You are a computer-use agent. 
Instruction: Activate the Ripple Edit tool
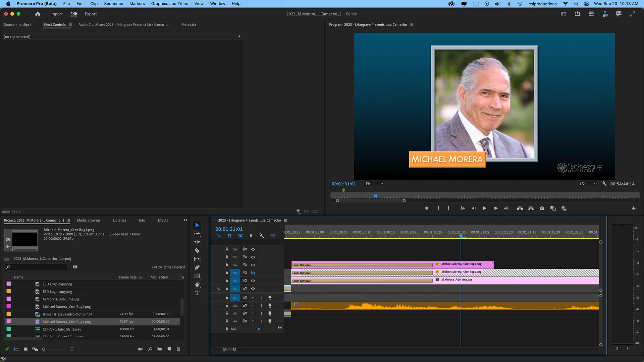(197, 242)
